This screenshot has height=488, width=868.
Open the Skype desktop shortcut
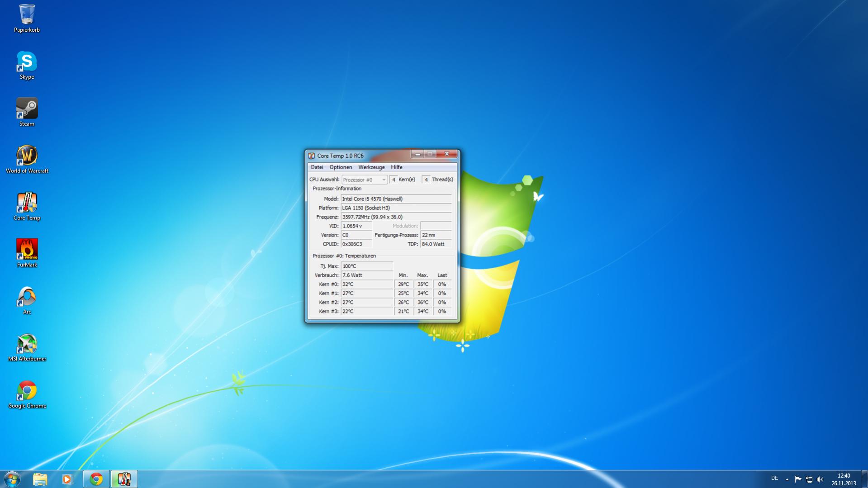(x=27, y=65)
